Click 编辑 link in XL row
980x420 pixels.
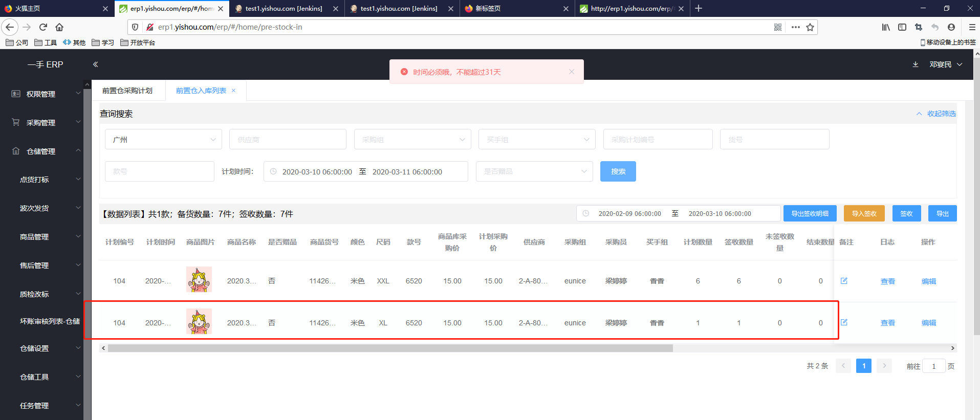coord(929,323)
